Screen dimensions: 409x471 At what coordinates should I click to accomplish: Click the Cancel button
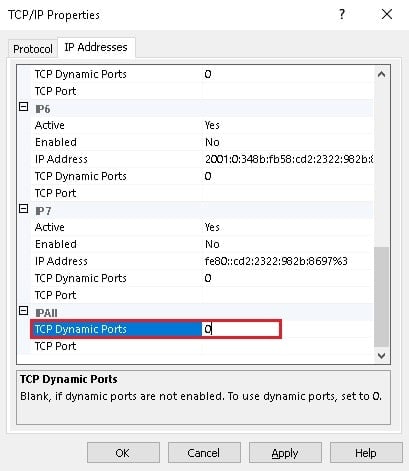(x=204, y=453)
